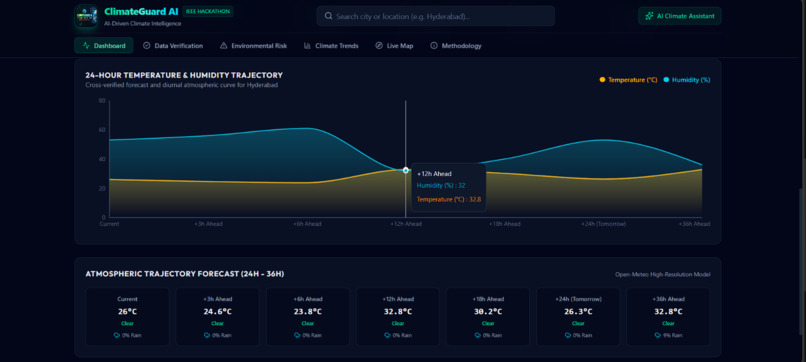Click the sparkle icon on AI Climate Assistant
The image size is (806, 362).
click(x=649, y=16)
